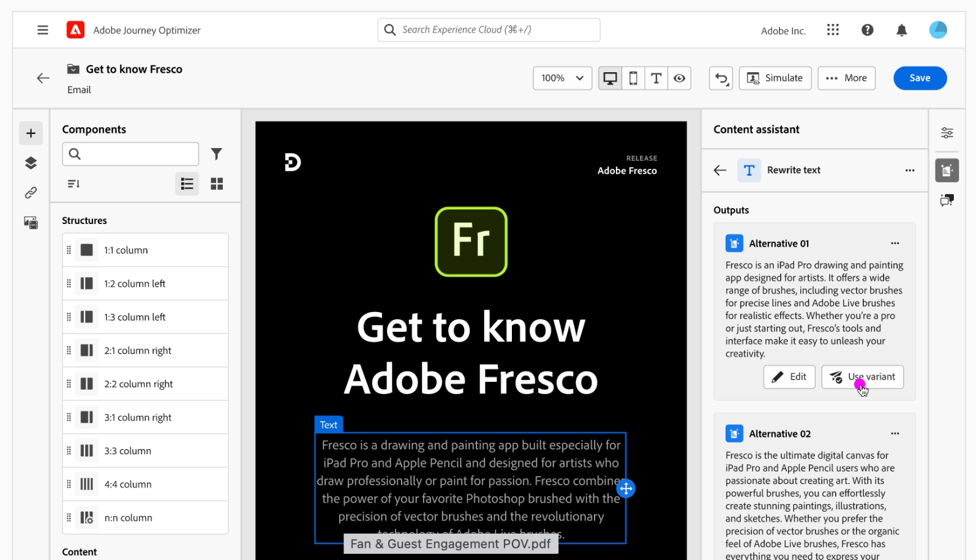
Task: Open the apps grid switcher
Action: 833,30
